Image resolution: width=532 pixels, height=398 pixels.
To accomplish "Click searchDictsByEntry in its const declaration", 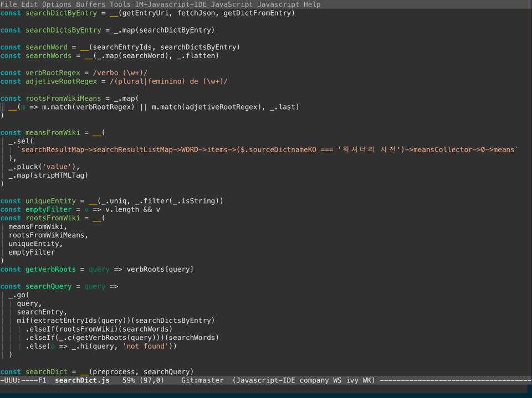I will 63,30.
